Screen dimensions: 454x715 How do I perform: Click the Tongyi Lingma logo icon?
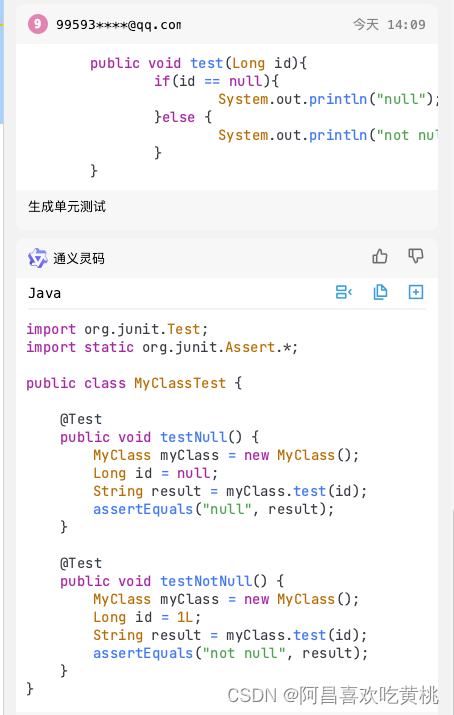point(37,258)
